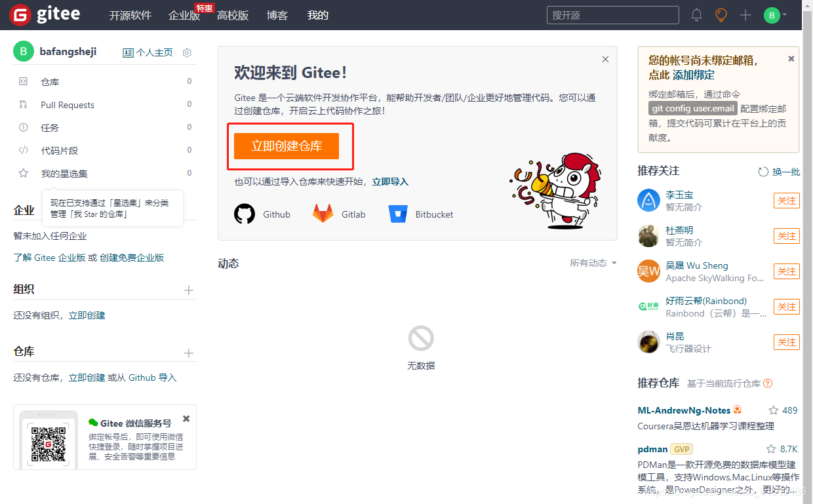Open the 博客 menu item
The height and width of the screenshot is (504, 813).
click(x=277, y=15)
